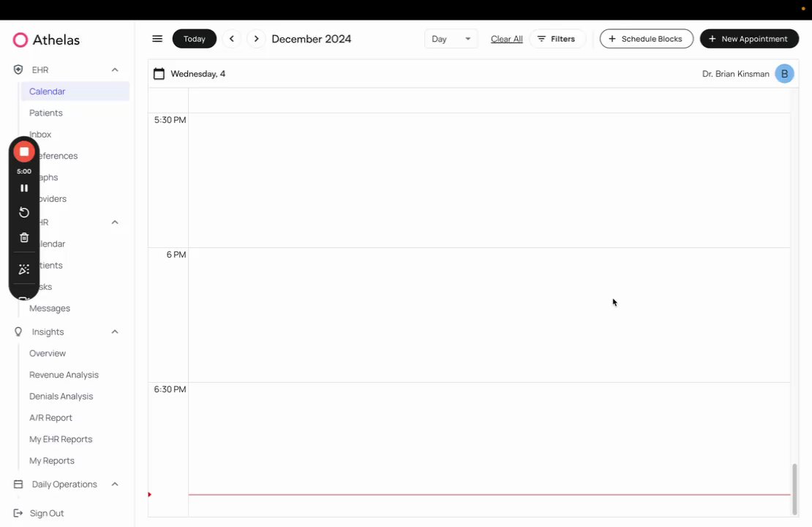Click the red current-time marker arrow

[150, 494]
